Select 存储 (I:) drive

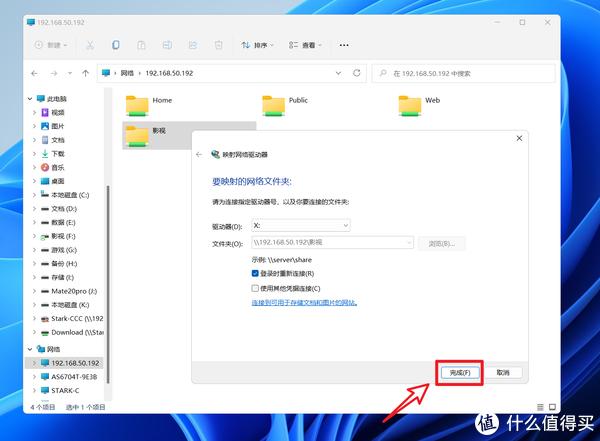62,278
